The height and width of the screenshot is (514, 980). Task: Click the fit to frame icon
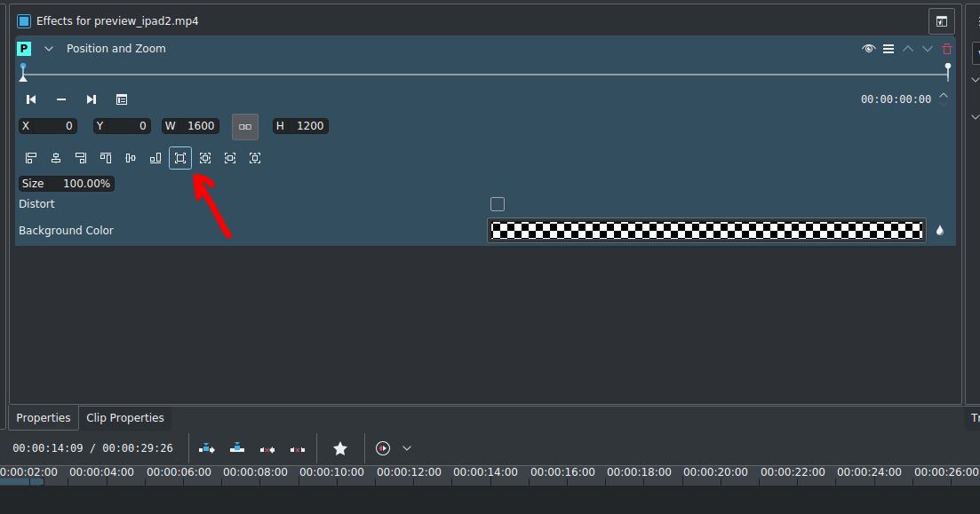coord(180,157)
